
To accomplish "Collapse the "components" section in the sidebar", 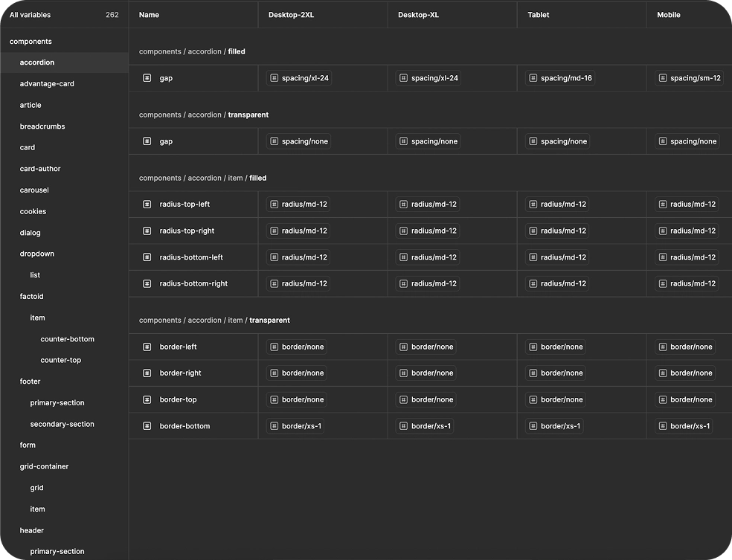I will 30,42.
